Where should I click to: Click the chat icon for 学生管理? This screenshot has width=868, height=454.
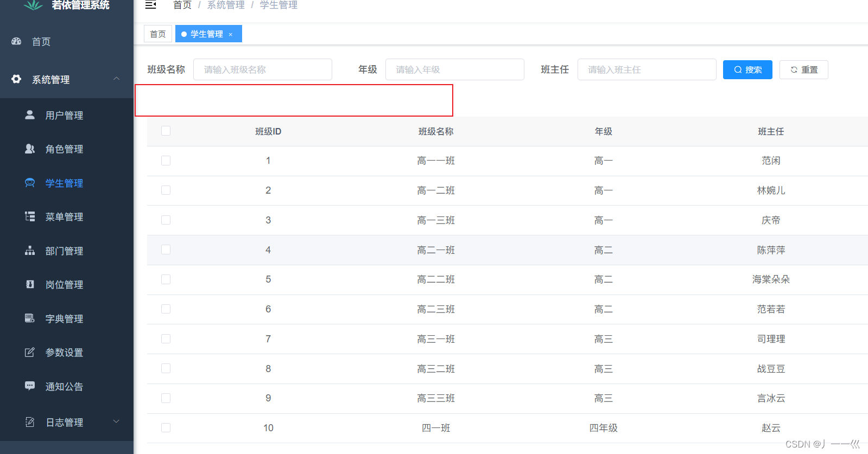30,183
